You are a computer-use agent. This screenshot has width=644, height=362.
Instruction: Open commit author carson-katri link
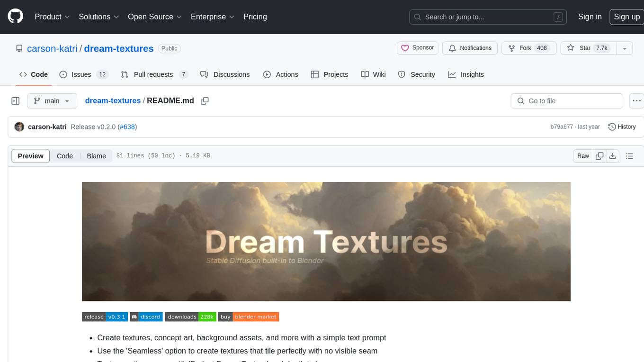[x=47, y=127]
